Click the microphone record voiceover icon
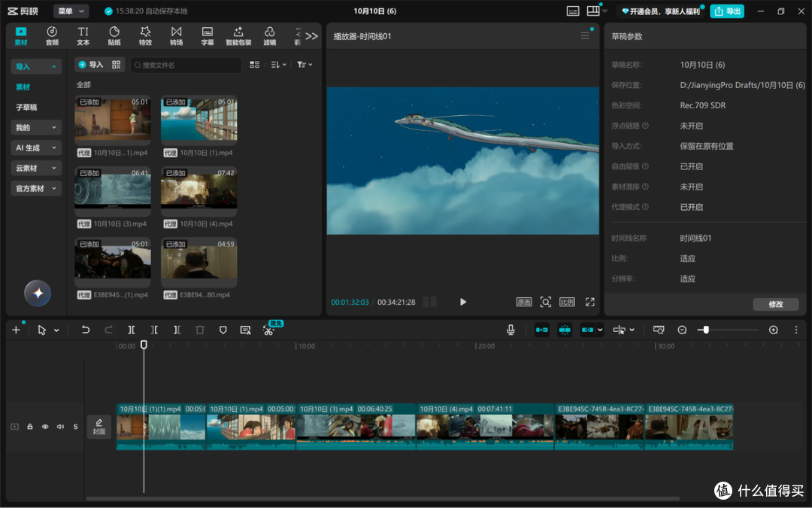Viewport: 812px width, 508px height. [x=511, y=330]
